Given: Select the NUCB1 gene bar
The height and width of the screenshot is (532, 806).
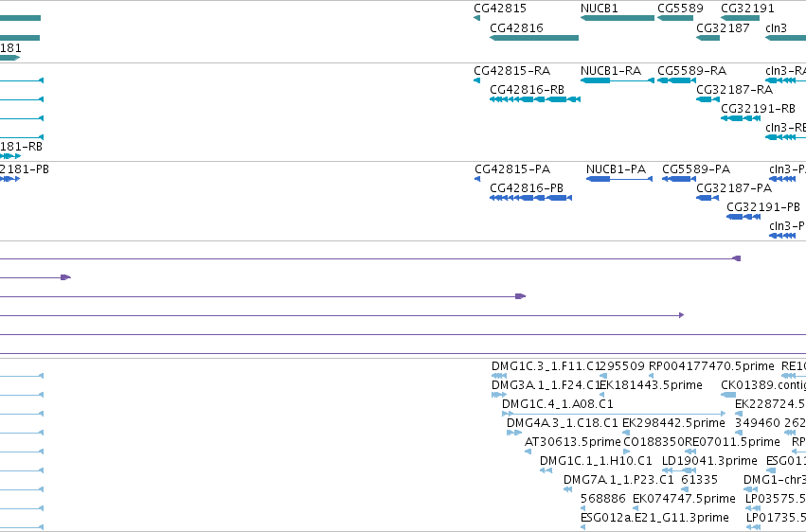Looking at the screenshot, I should tap(618, 18).
